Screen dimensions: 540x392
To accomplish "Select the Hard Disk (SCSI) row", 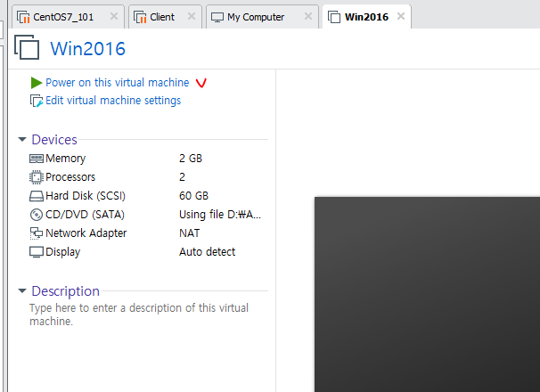I will 148,196.
